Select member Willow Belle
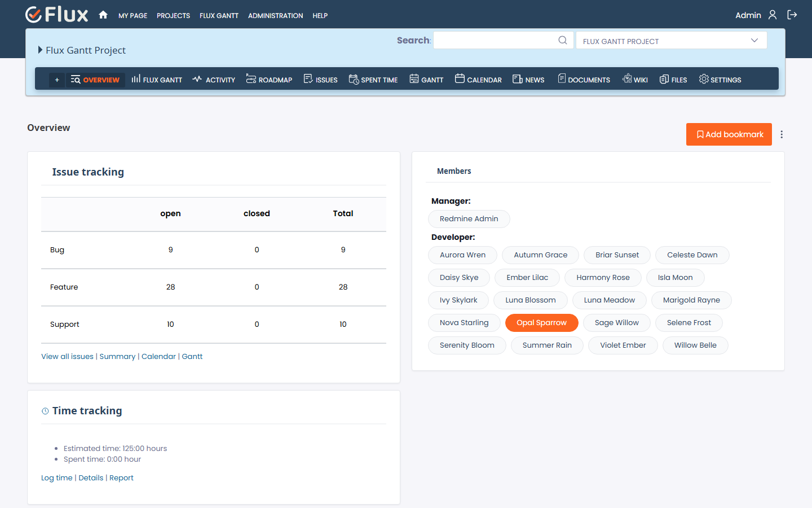This screenshot has height=508, width=812. (695, 345)
